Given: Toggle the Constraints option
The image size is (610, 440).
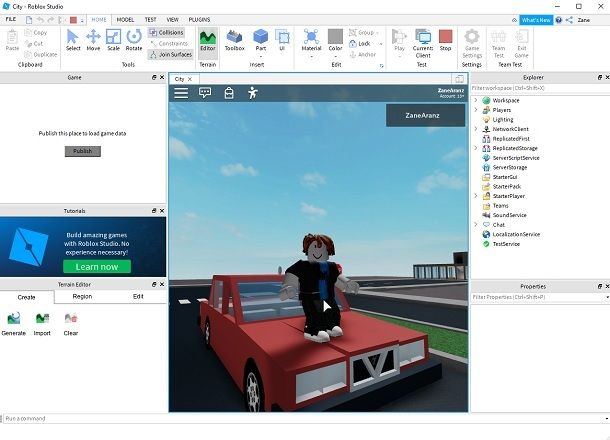Looking at the screenshot, I should click(168, 44).
